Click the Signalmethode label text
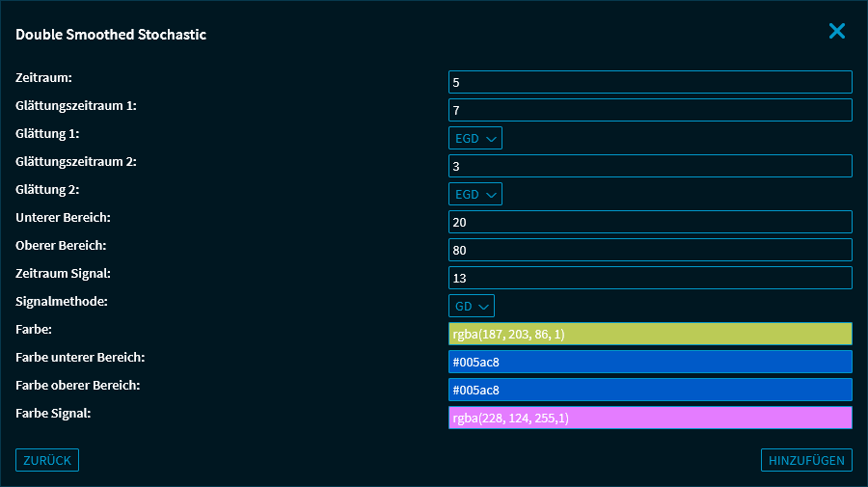Screen dimensions: 868x487 tap(62, 301)
